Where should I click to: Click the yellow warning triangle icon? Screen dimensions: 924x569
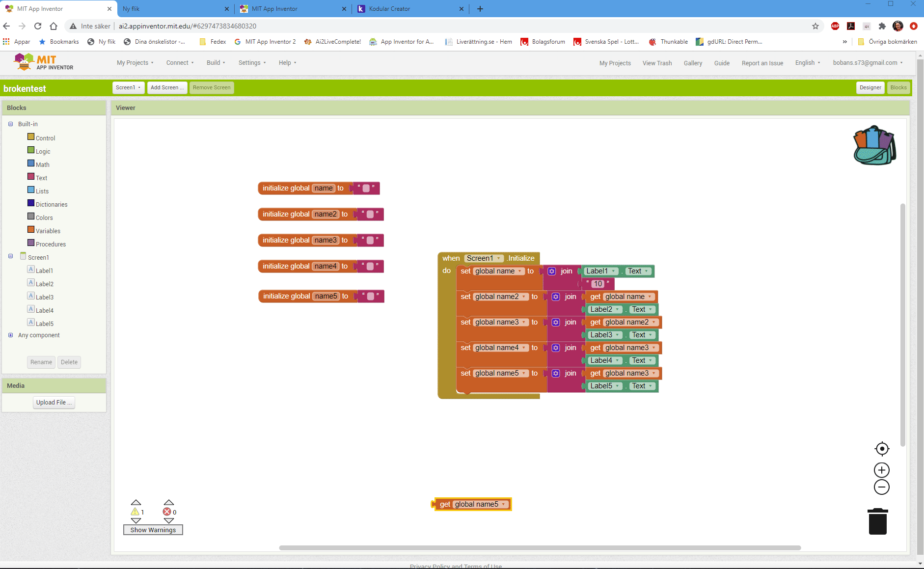[x=135, y=512]
